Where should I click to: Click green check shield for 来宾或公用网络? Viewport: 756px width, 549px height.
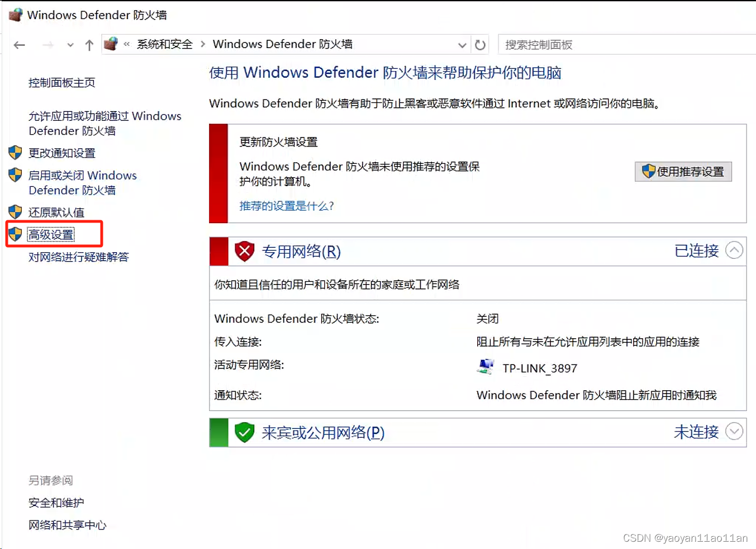(244, 433)
